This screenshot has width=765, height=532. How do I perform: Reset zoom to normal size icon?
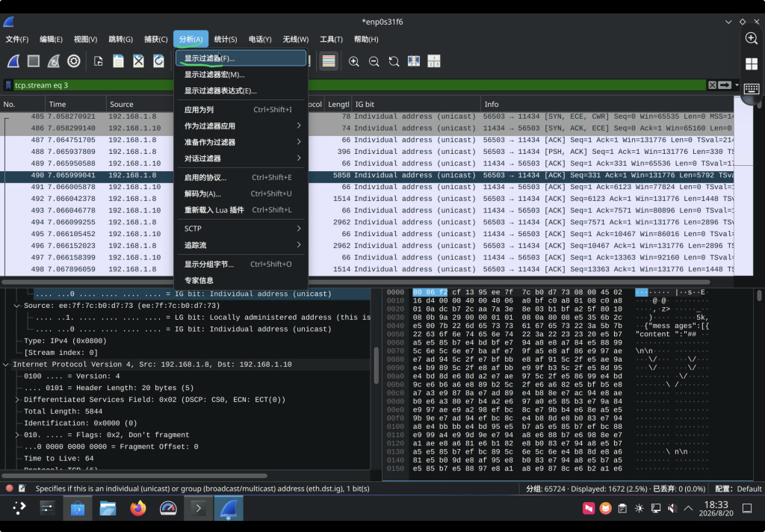pyautogui.click(x=394, y=61)
